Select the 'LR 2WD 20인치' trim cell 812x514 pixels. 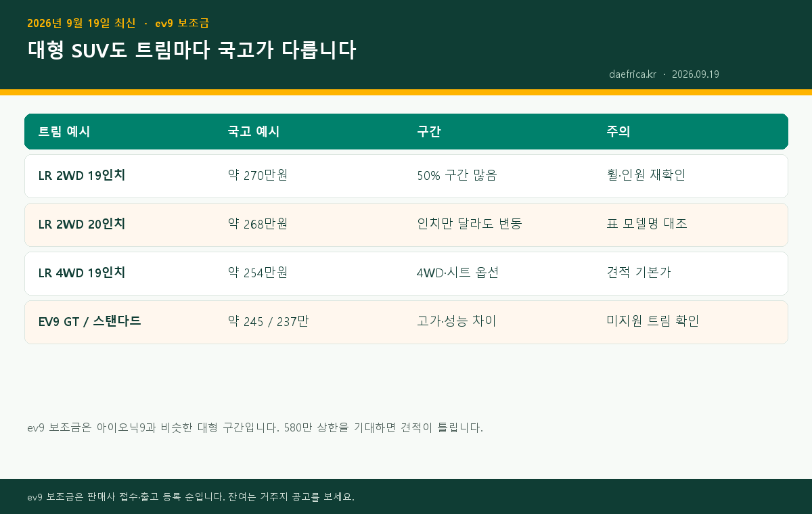(x=82, y=224)
